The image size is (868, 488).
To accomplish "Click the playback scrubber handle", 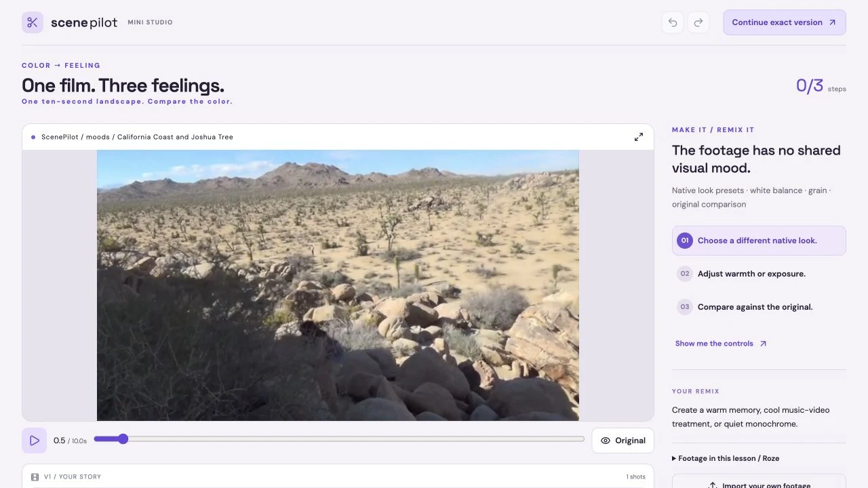I will pyautogui.click(x=123, y=439).
